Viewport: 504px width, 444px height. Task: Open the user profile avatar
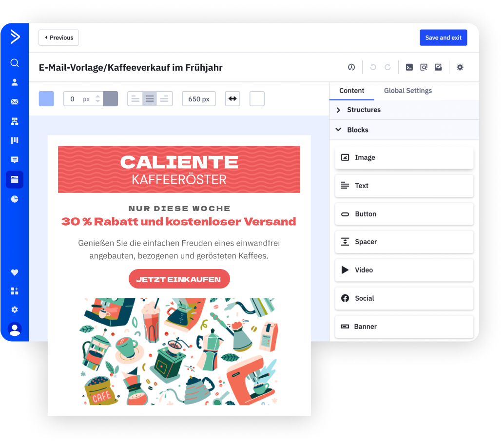click(x=15, y=329)
